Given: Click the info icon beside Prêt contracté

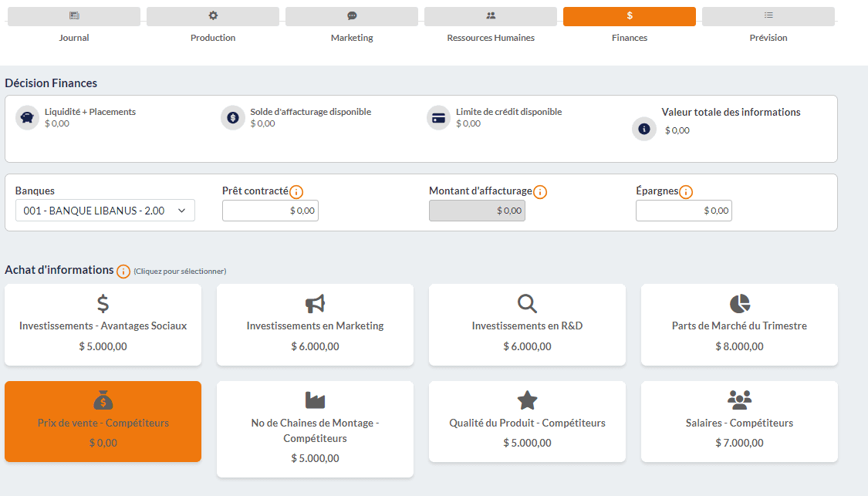Looking at the screenshot, I should 296,192.
